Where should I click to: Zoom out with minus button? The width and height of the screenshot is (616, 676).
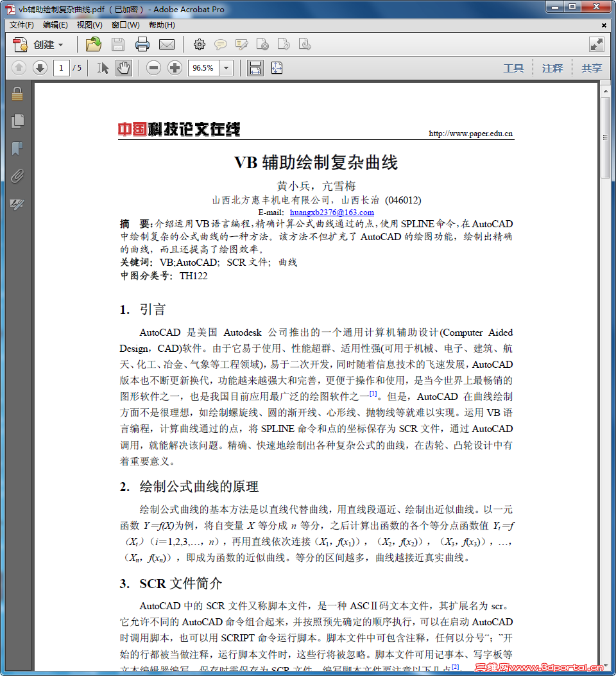(x=153, y=67)
